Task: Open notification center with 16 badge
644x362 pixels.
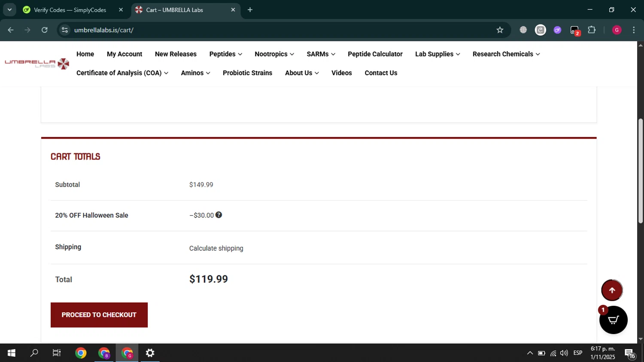Action: (x=630, y=353)
